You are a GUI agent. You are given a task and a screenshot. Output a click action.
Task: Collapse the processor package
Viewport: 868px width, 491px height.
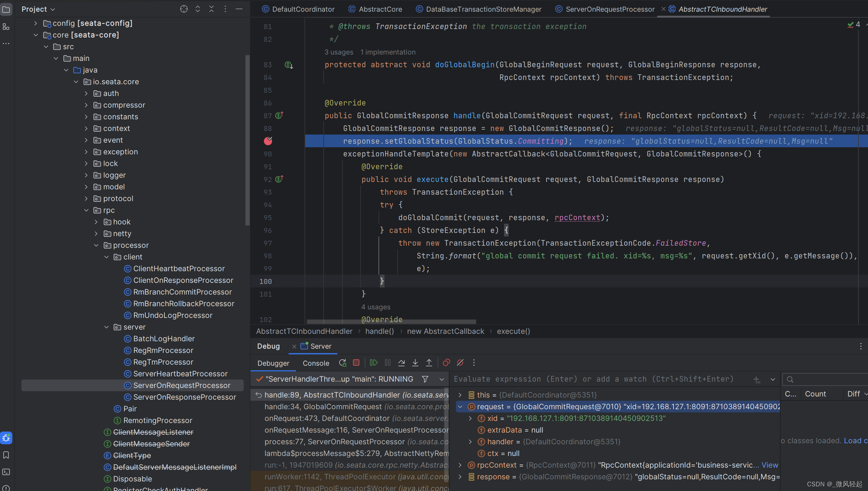[96, 245]
